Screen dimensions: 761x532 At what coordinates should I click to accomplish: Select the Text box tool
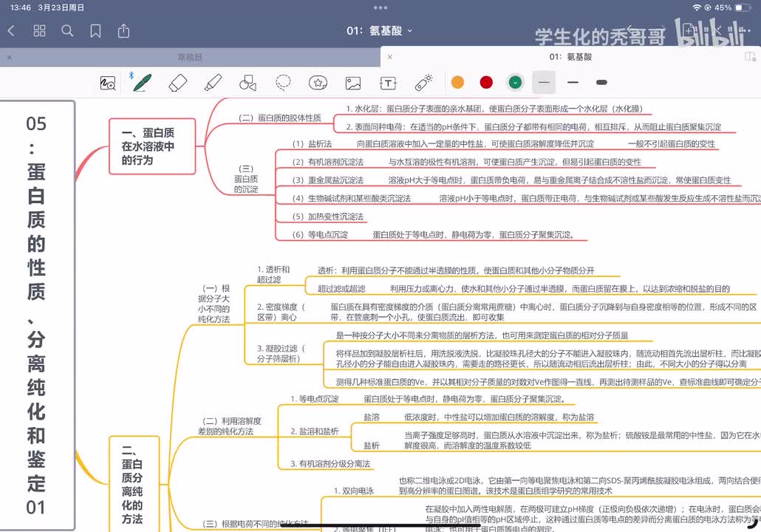[x=389, y=83]
